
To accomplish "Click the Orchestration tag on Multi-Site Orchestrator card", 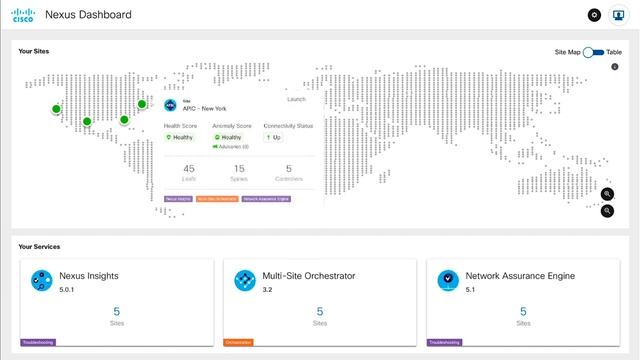I will point(238,342).
